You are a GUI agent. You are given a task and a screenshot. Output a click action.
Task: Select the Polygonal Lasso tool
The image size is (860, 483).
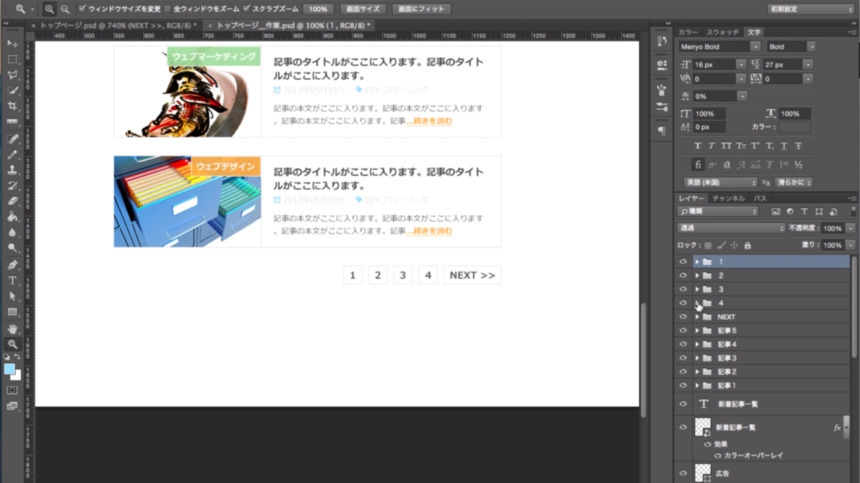pos(12,75)
